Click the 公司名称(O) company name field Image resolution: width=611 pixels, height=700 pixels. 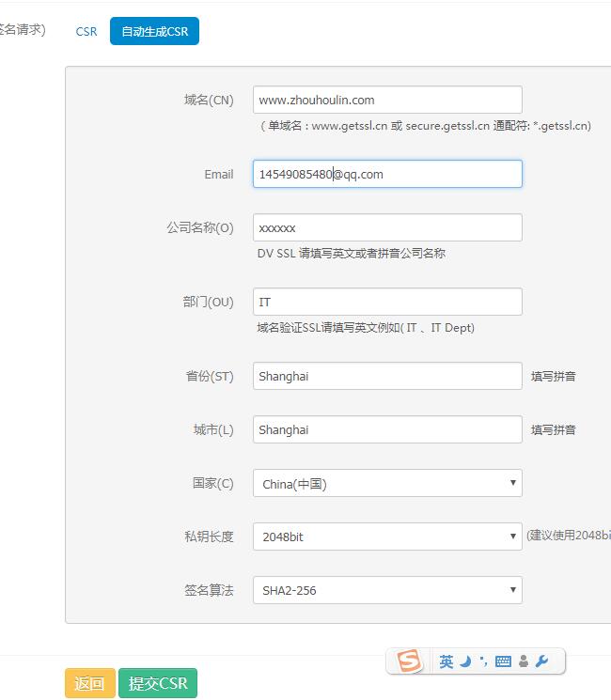tap(386, 227)
